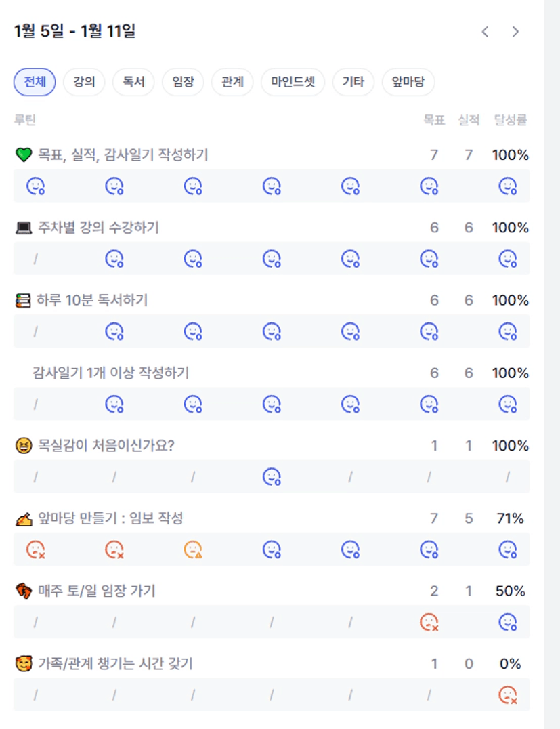Filter routines by 임장
560x729 pixels.
click(x=183, y=82)
